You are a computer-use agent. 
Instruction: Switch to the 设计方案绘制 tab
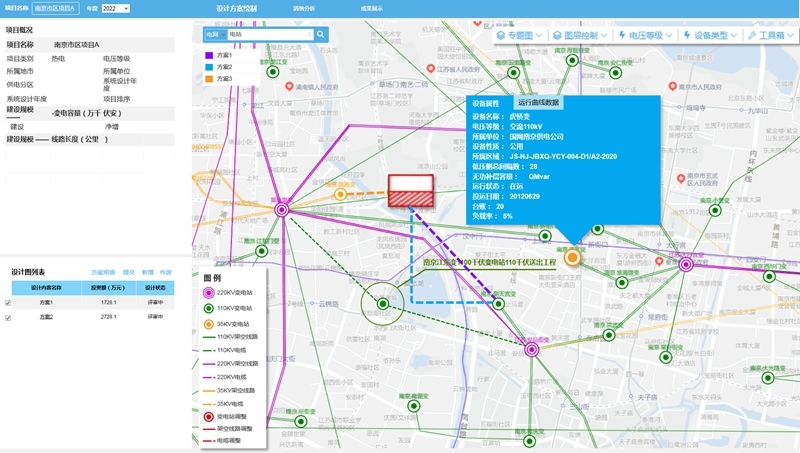236,8
